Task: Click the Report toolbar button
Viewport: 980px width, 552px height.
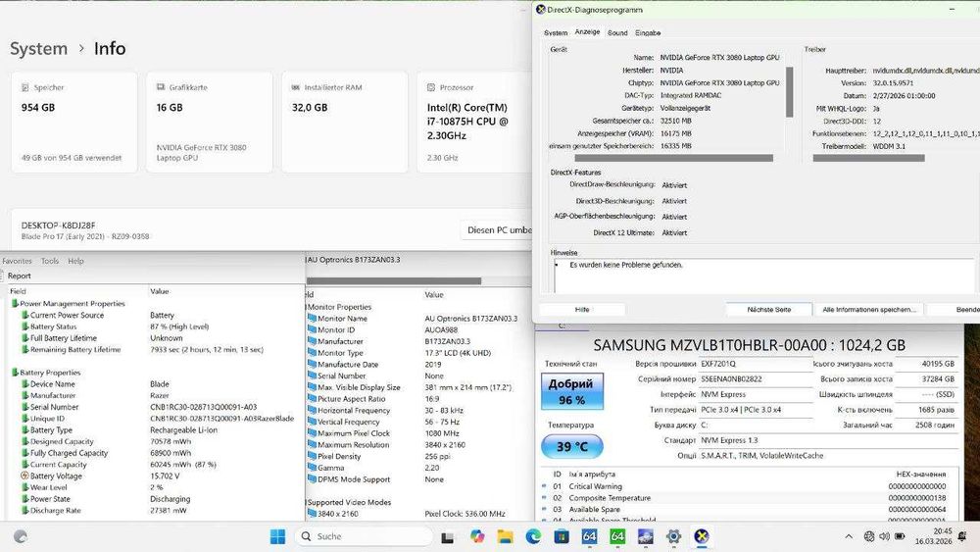Action: [19, 276]
